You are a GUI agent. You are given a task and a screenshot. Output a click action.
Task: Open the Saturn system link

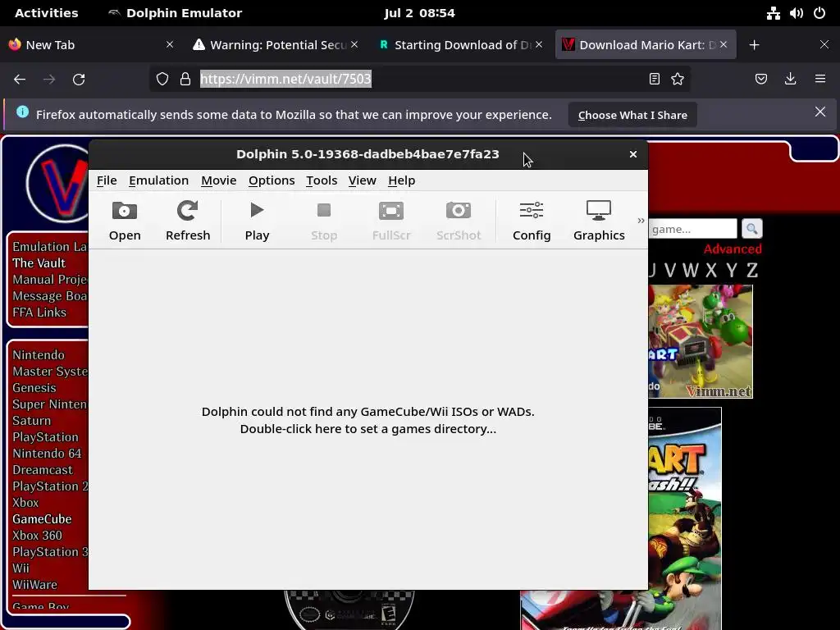(x=32, y=421)
